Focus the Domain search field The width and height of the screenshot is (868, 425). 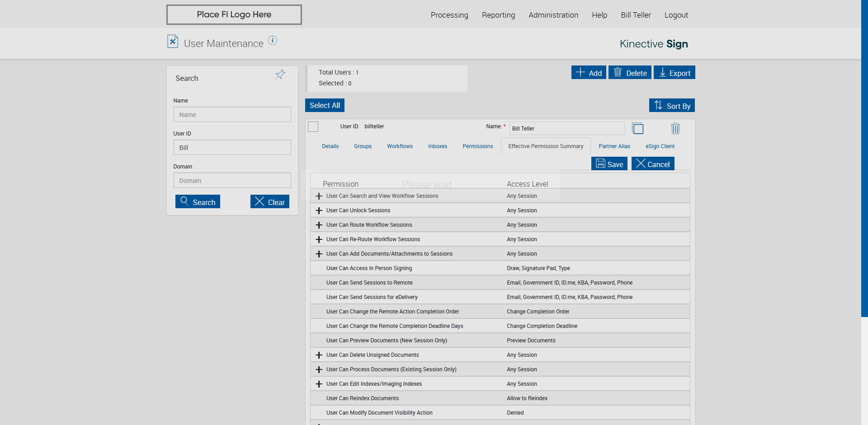coord(232,180)
